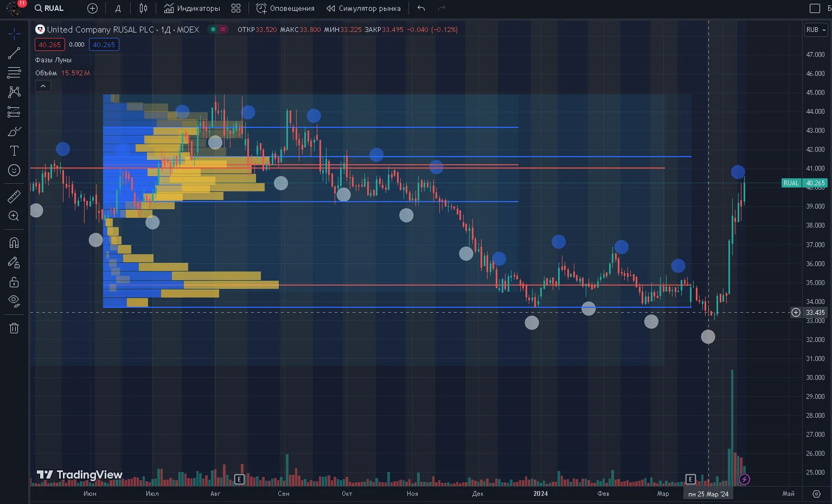This screenshot has width=832, height=504.
Task: Open the candlestick chart type dropdown
Action: coord(143,8)
